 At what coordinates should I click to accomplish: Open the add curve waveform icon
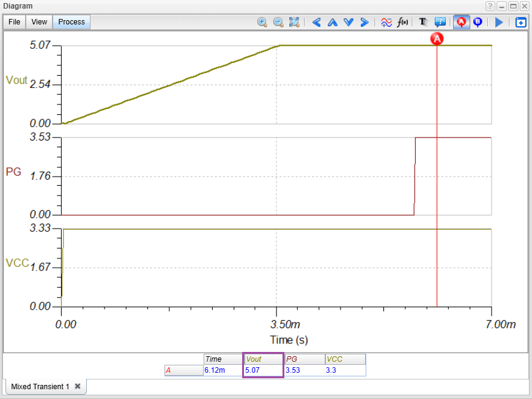pyautogui.click(x=386, y=22)
